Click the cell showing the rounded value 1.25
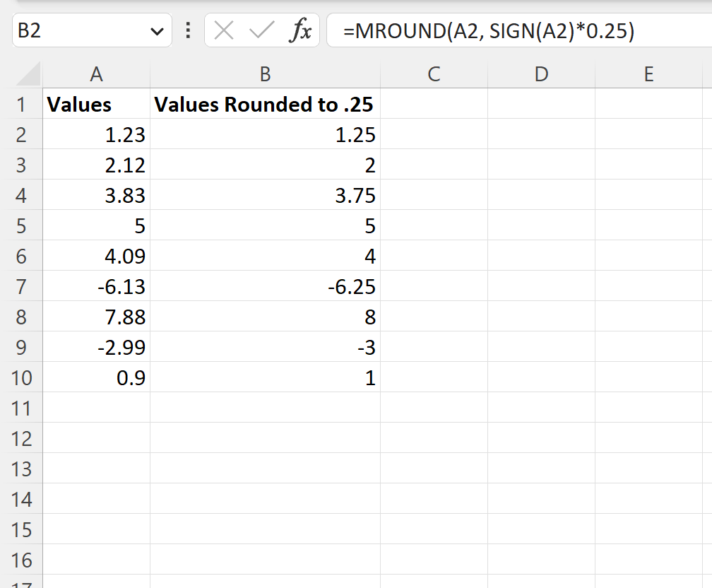Image resolution: width=712 pixels, height=588 pixels. click(264, 134)
